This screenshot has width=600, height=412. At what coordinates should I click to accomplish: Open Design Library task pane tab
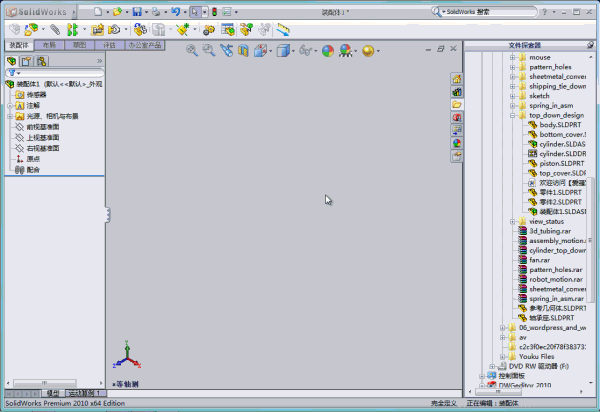click(457, 92)
